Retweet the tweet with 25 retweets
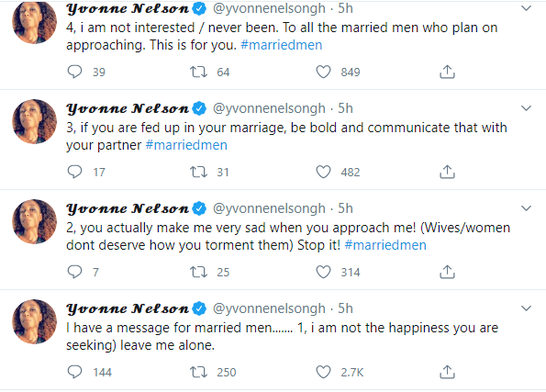Image resolution: width=546 pixels, height=392 pixels. (x=198, y=272)
